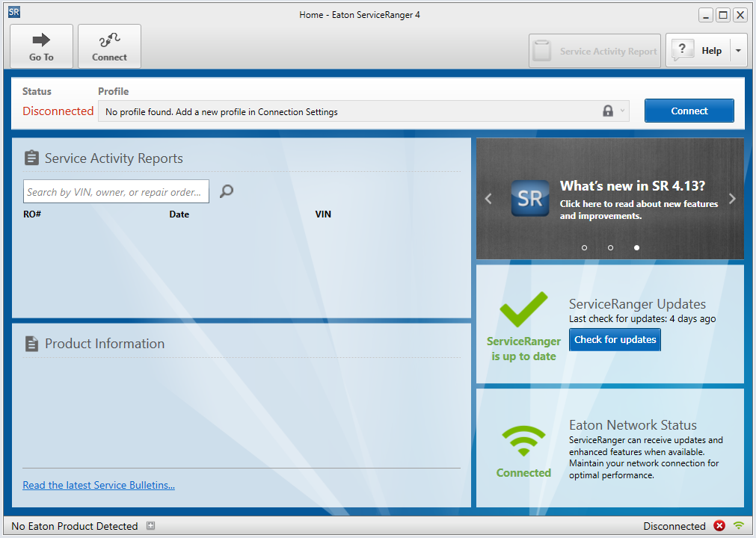The height and width of the screenshot is (538, 756).
Task: Expand the Profile selection dropdown
Action: coord(622,111)
